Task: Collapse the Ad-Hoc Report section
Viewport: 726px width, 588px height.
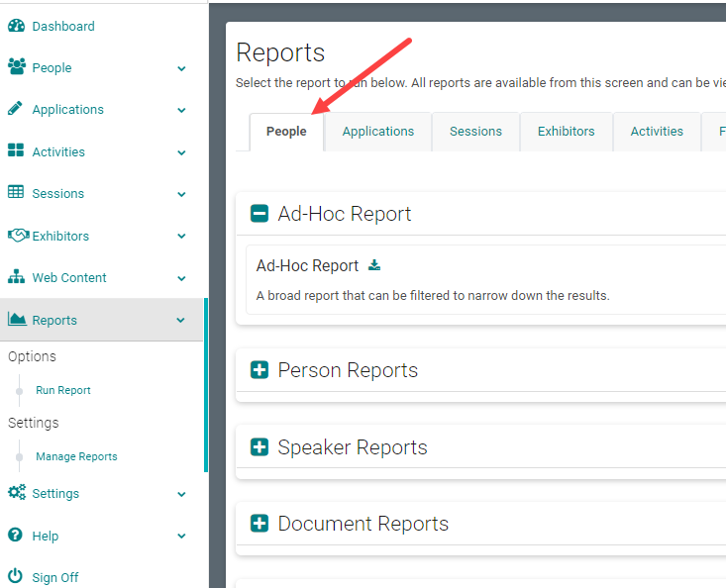Action: coord(259,214)
